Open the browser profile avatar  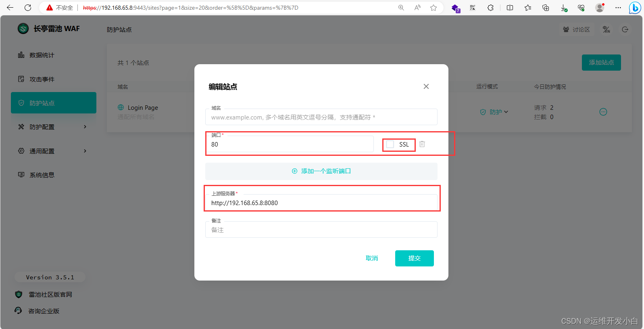point(600,8)
